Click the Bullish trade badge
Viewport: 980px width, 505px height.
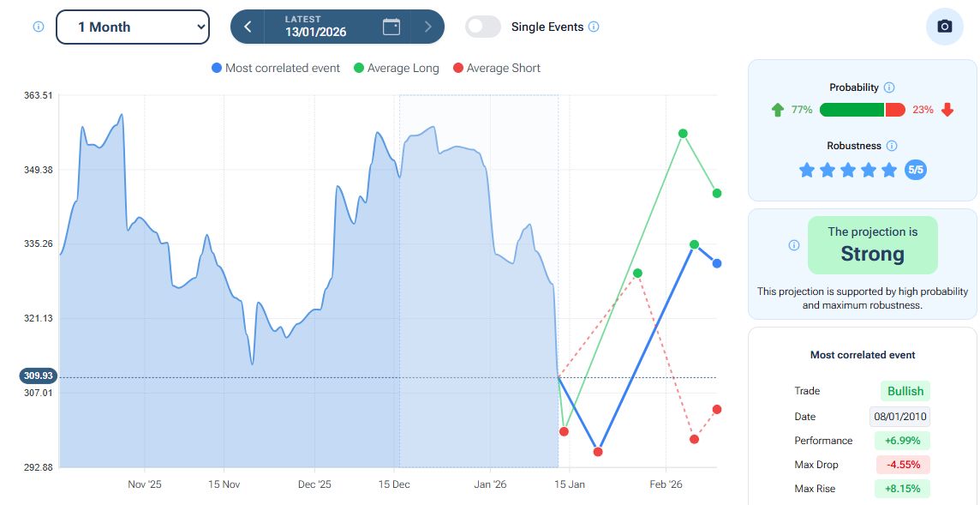[905, 391]
